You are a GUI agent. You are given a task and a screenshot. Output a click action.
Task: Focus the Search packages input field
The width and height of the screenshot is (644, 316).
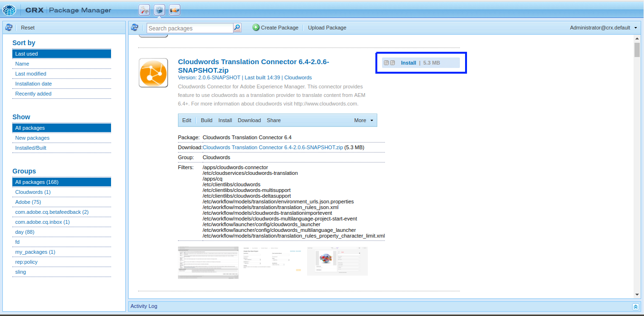[x=190, y=28]
